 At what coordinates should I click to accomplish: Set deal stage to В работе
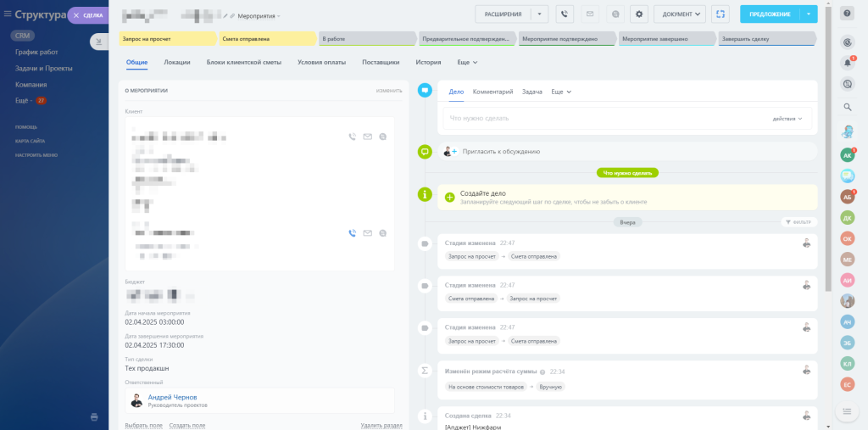(x=366, y=39)
